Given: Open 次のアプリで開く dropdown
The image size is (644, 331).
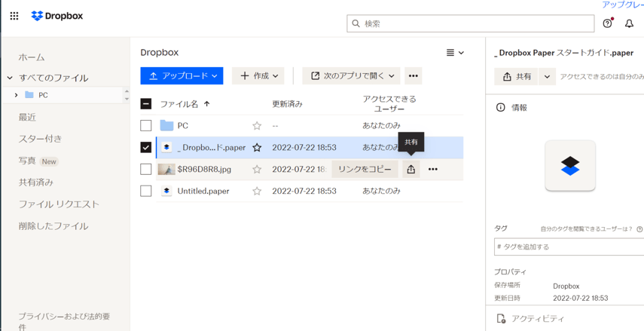Looking at the screenshot, I should click(351, 75).
